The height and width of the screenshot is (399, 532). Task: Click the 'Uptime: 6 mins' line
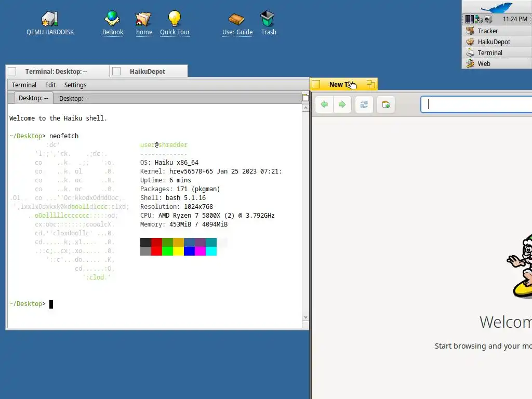[x=166, y=180]
